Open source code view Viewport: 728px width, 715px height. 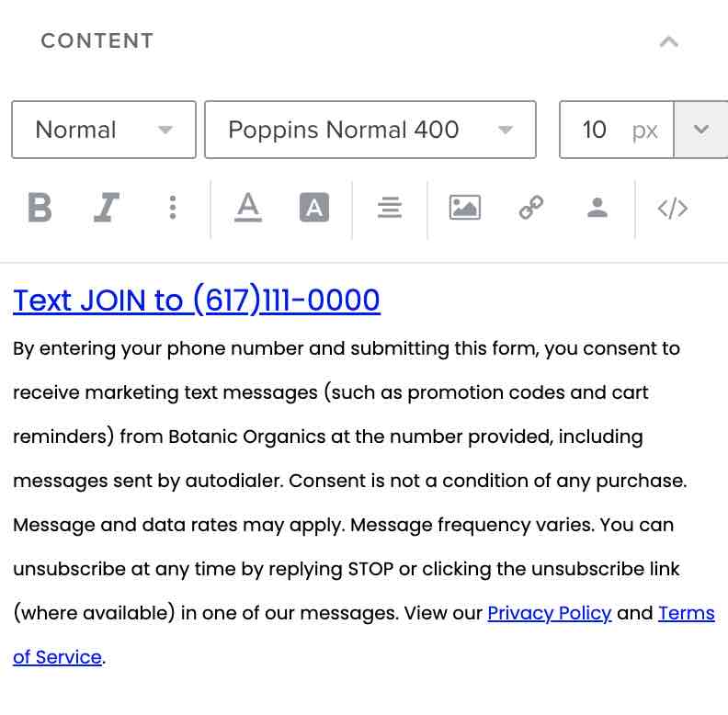coord(673,209)
